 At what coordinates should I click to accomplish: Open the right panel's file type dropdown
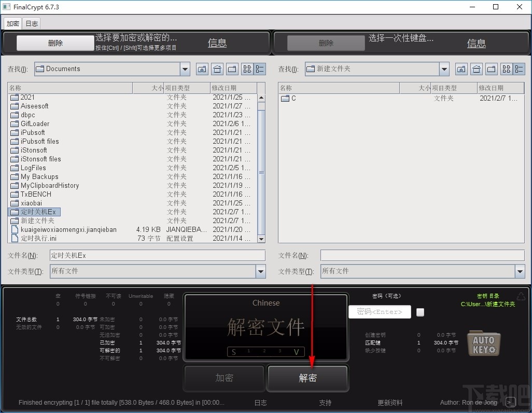coord(520,271)
